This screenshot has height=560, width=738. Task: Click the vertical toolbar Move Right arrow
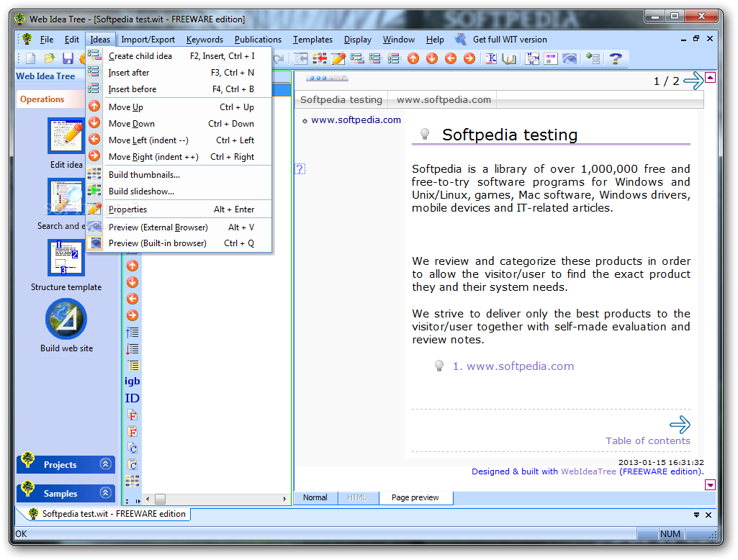click(x=132, y=315)
